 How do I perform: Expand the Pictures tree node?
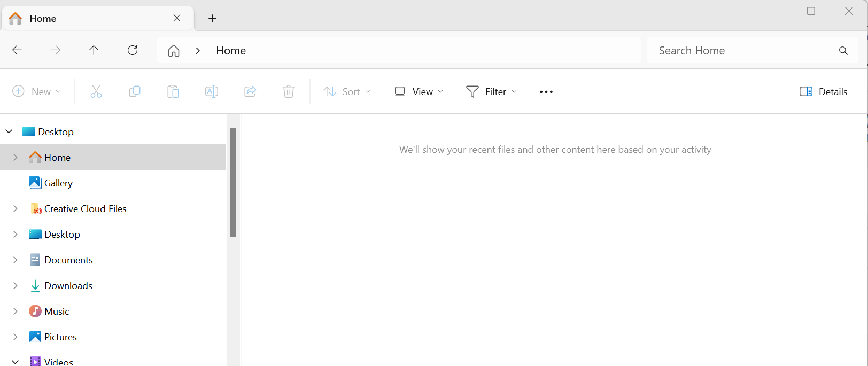[15, 337]
